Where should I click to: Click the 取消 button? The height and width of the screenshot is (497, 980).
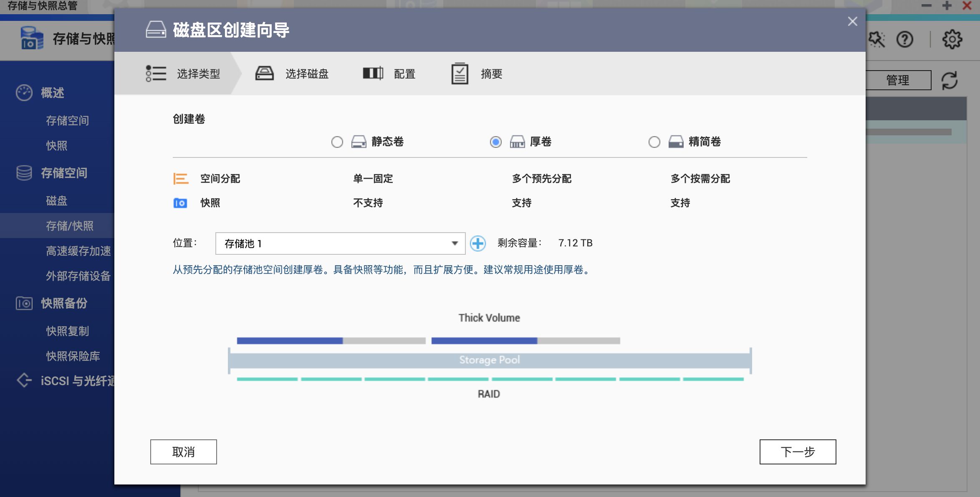pyautogui.click(x=183, y=451)
